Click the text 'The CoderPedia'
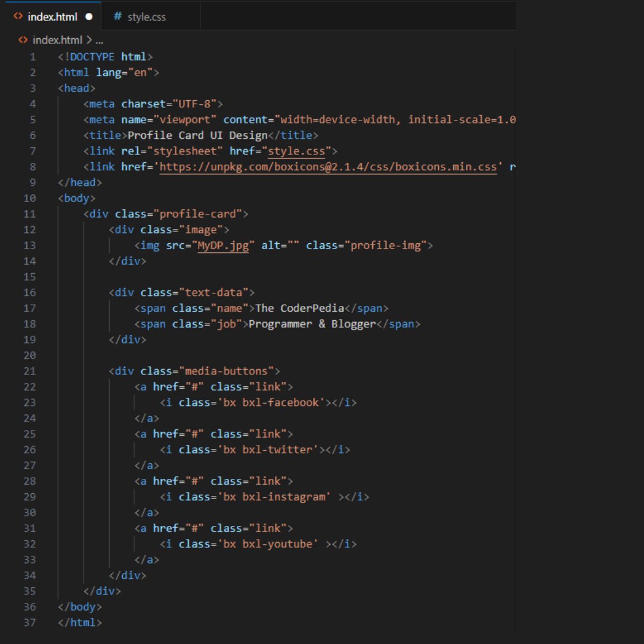Viewport: 644px width, 644px height. (299, 308)
